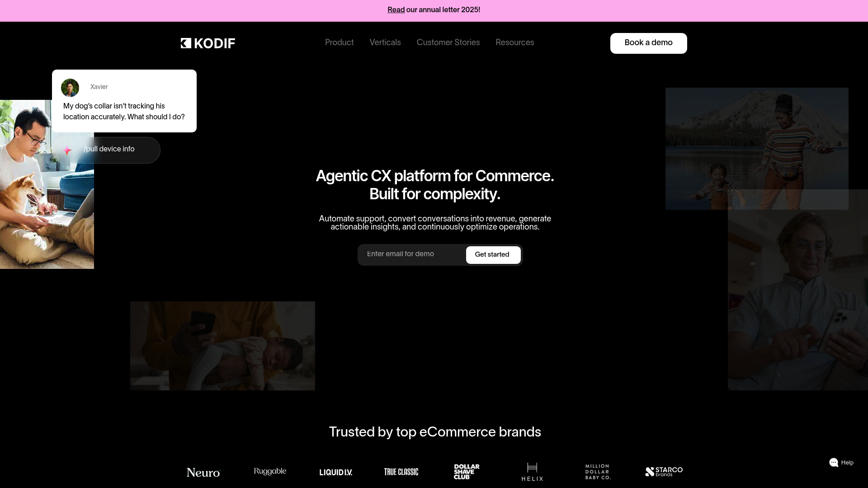868x488 pixels.
Task: Click the True Classic brand logo
Action: [401, 471]
